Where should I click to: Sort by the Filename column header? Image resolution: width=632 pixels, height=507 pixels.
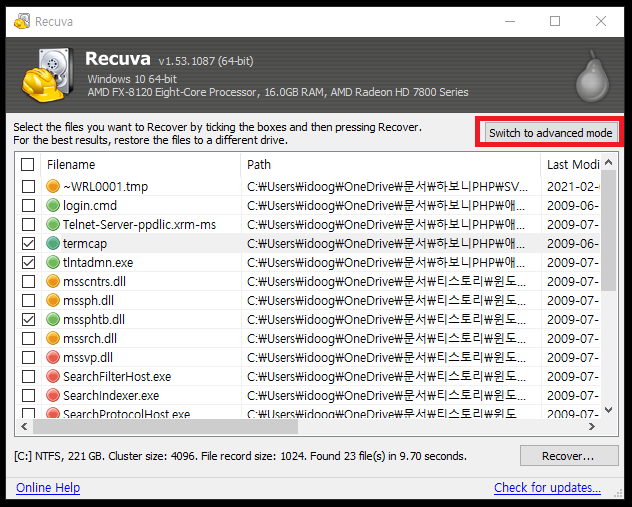tap(141, 164)
